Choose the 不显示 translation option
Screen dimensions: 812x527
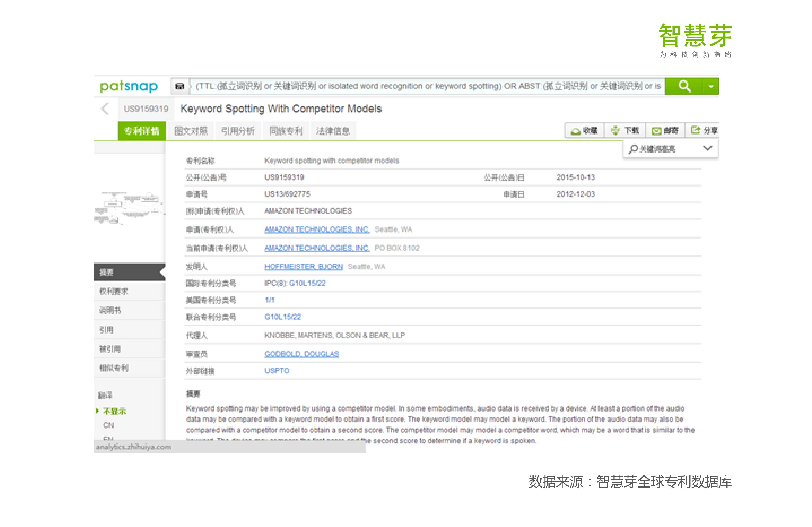click(114, 411)
